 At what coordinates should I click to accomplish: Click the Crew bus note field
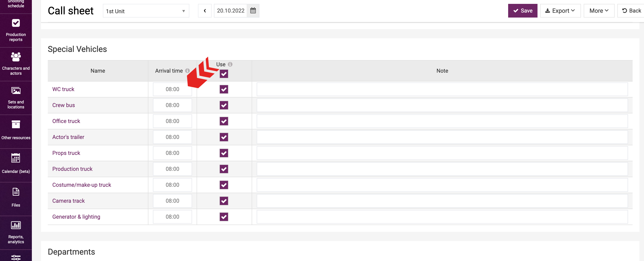(442, 105)
